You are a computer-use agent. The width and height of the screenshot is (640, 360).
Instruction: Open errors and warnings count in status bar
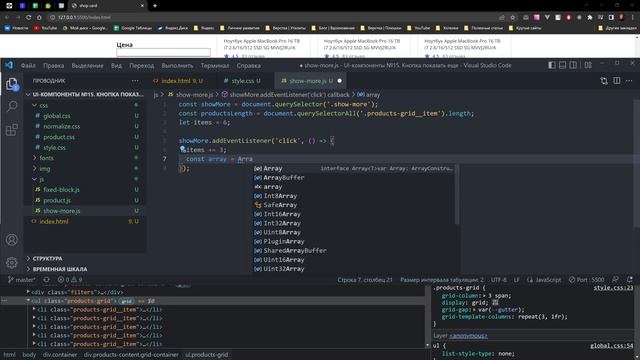(70, 280)
